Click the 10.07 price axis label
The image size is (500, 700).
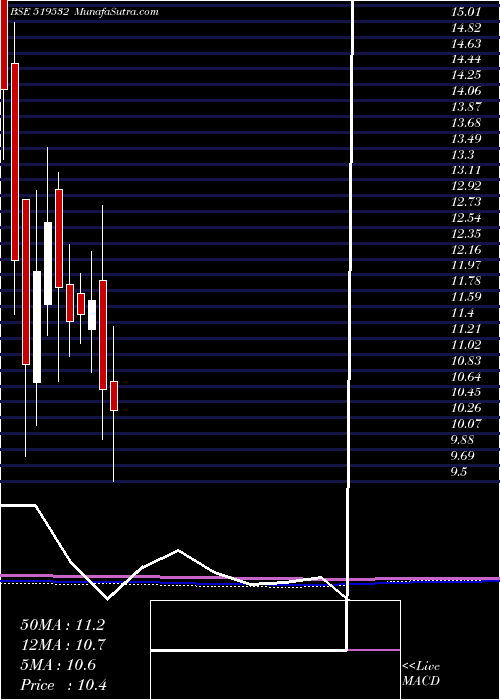pos(466,424)
